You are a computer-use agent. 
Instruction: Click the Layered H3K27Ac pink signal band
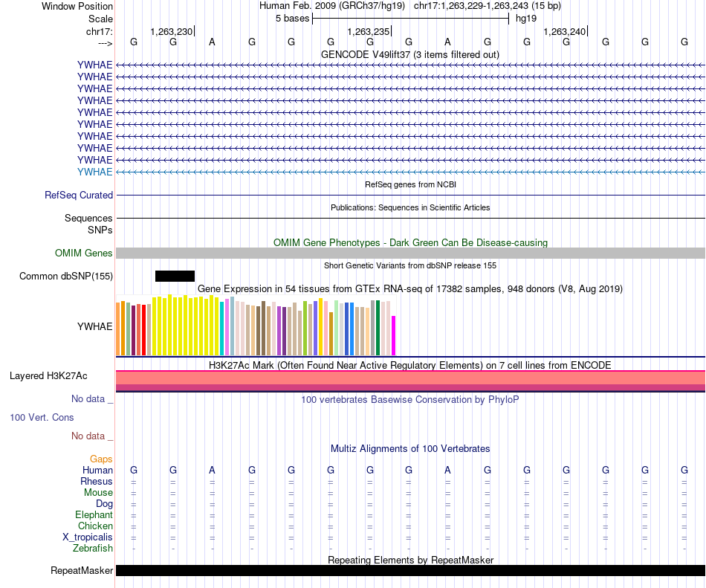410,381
